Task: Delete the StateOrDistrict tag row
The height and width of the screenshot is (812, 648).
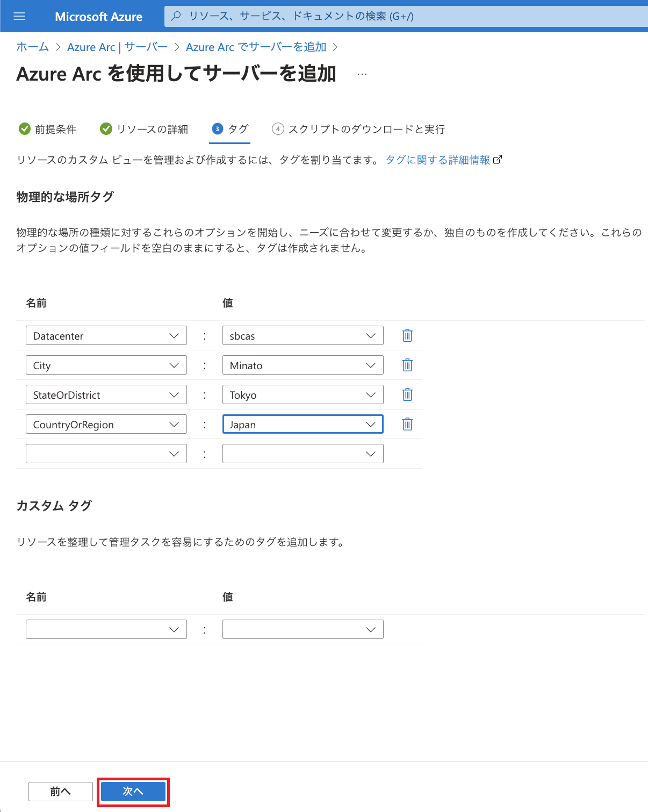Action: (x=407, y=394)
